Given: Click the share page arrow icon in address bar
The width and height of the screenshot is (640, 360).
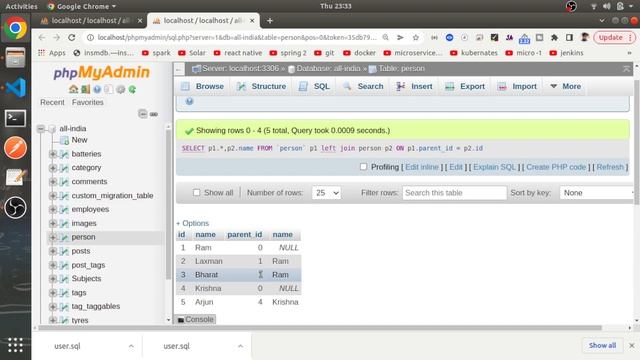Looking at the screenshot, I should 400,38.
